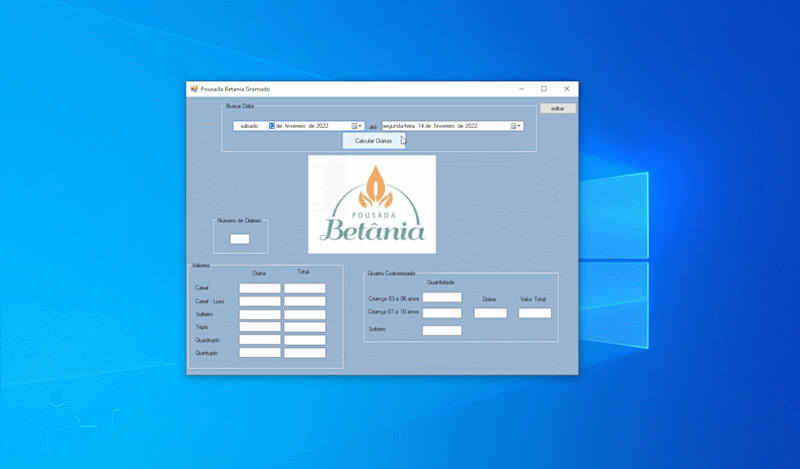Click the Casal Total field
The image size is (800, 469).
coord(305,288)
